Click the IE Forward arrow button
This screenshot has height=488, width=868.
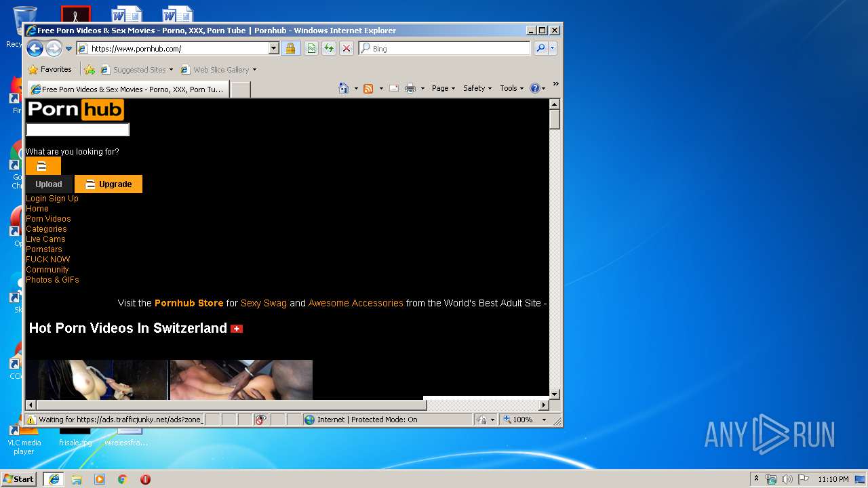click(54, 48)
